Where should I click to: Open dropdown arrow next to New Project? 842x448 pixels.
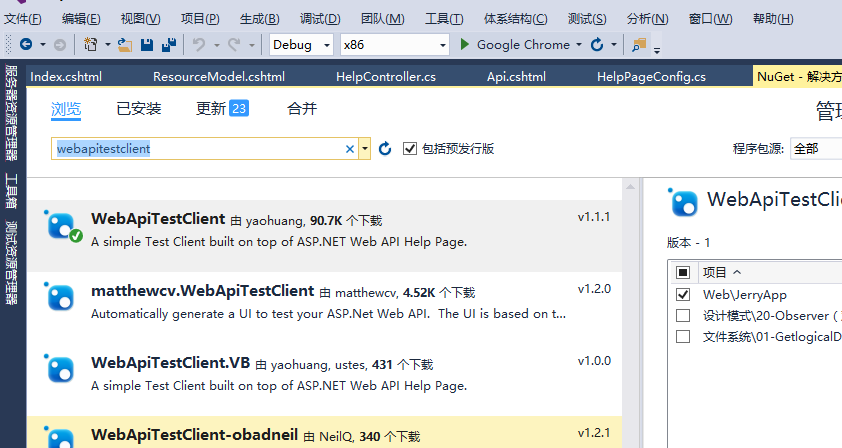(107, 45)
